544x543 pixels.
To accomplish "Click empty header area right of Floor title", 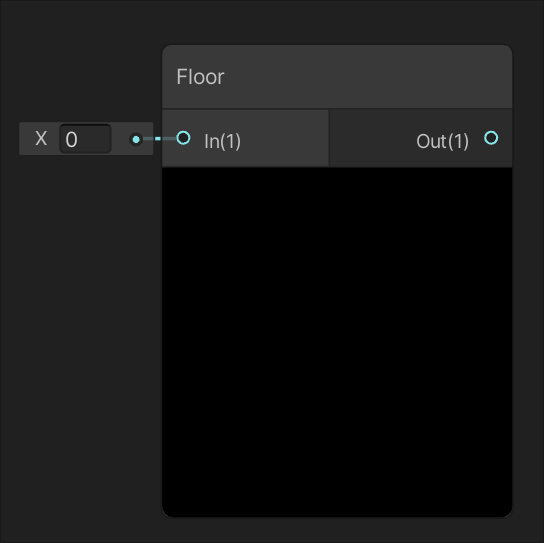I will point(368,77).
